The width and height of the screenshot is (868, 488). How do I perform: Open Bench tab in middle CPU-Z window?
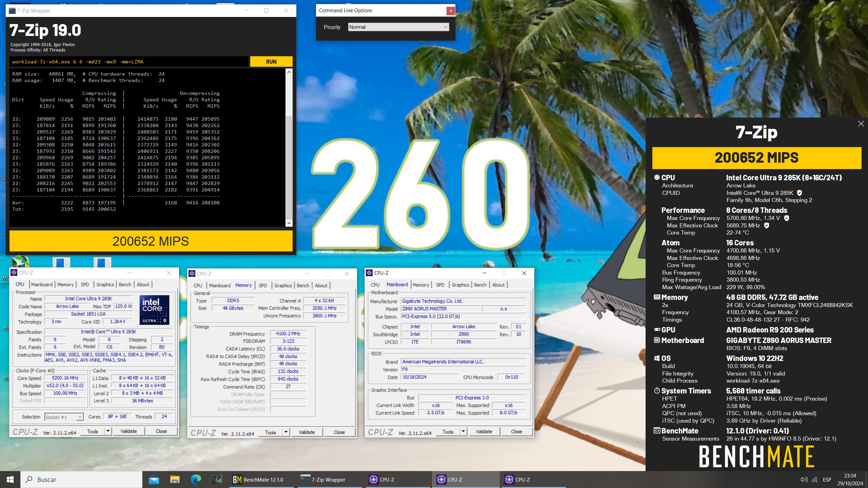(303, 286)
